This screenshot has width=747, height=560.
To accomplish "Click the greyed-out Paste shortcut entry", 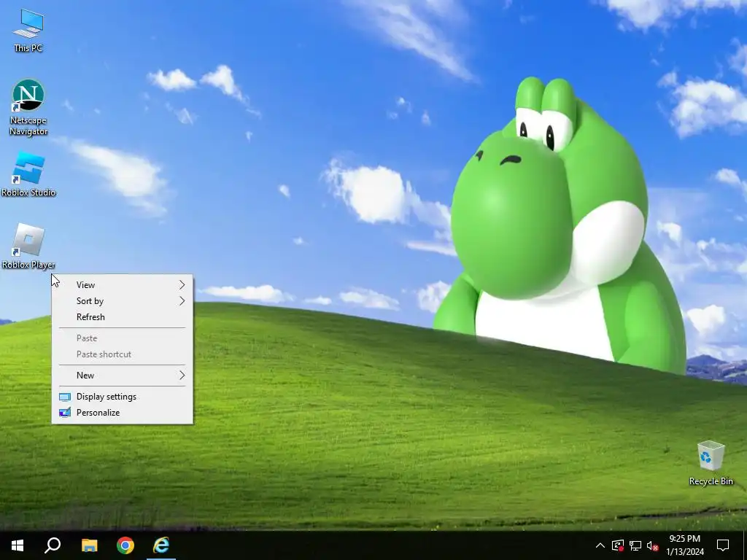I will pyautogui.click(x=123, y=354).
